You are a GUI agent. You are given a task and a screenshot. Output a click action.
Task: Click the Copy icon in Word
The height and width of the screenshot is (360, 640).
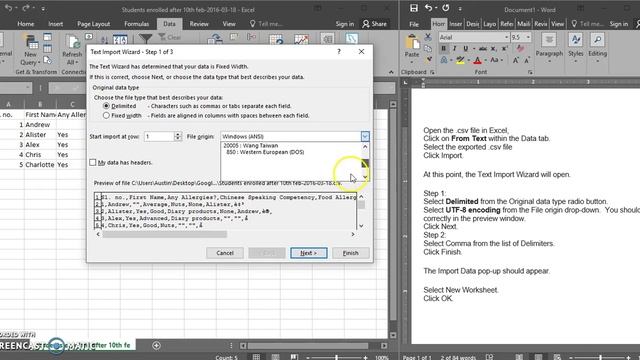(428, 49)
